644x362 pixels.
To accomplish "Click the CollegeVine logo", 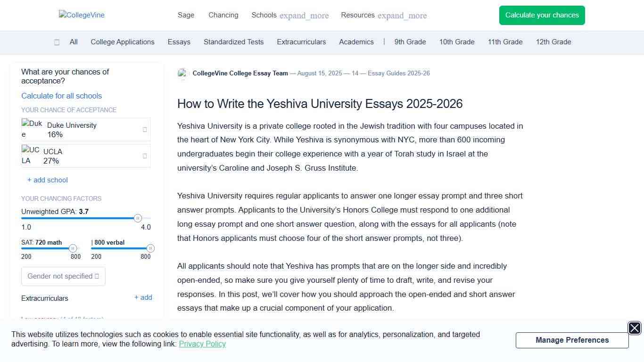I will point(81,15).
